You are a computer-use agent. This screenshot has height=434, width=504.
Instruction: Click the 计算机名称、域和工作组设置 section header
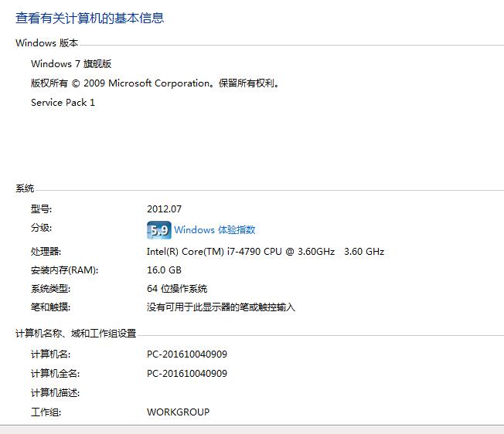[x=76, y=334]
